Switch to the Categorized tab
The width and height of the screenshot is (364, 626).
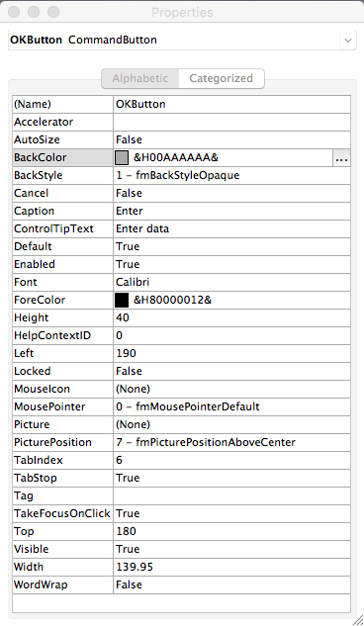click(222, 78)
